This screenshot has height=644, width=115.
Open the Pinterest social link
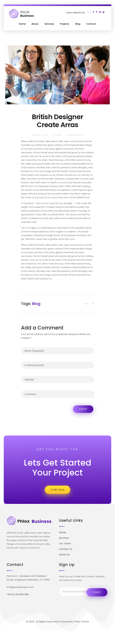96,12
